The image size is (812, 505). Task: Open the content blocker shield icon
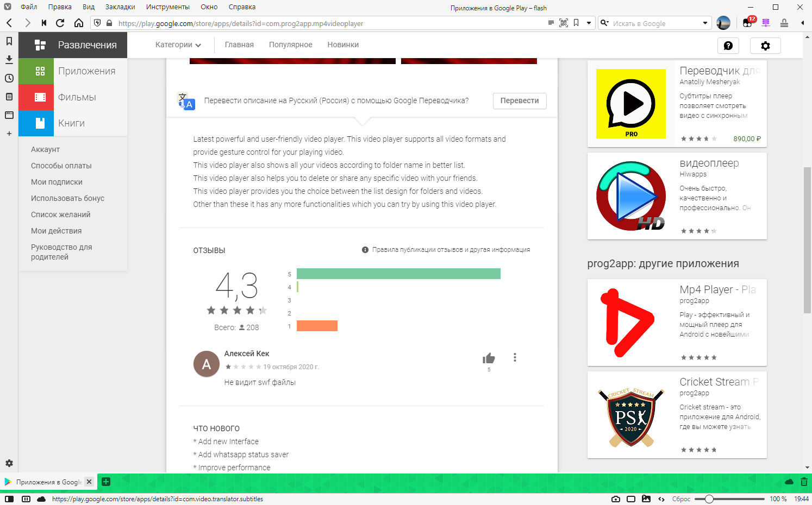click(97, 23)
